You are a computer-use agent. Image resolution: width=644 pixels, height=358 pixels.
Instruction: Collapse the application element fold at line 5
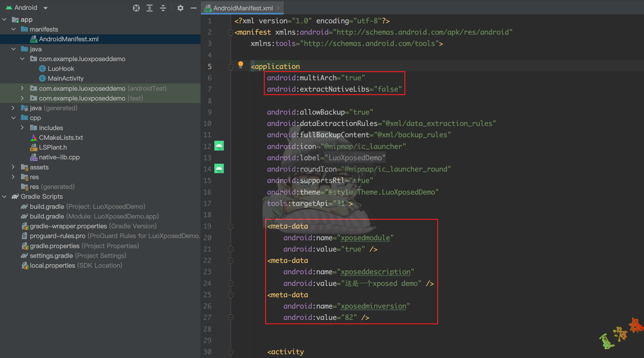tap(230, 66)
